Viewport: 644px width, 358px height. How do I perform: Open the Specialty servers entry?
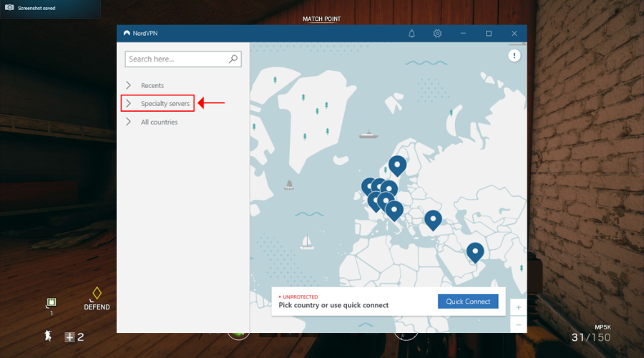(x=165, y=104)
